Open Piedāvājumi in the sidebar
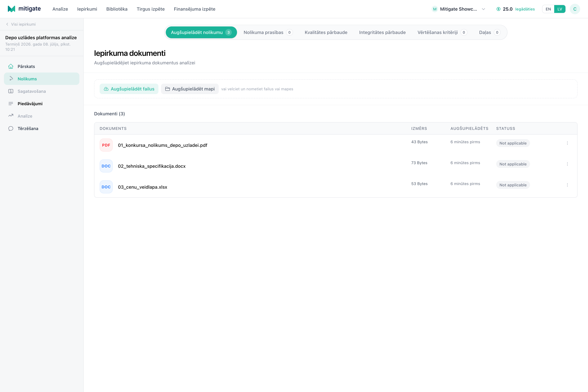 pos(41,104)
